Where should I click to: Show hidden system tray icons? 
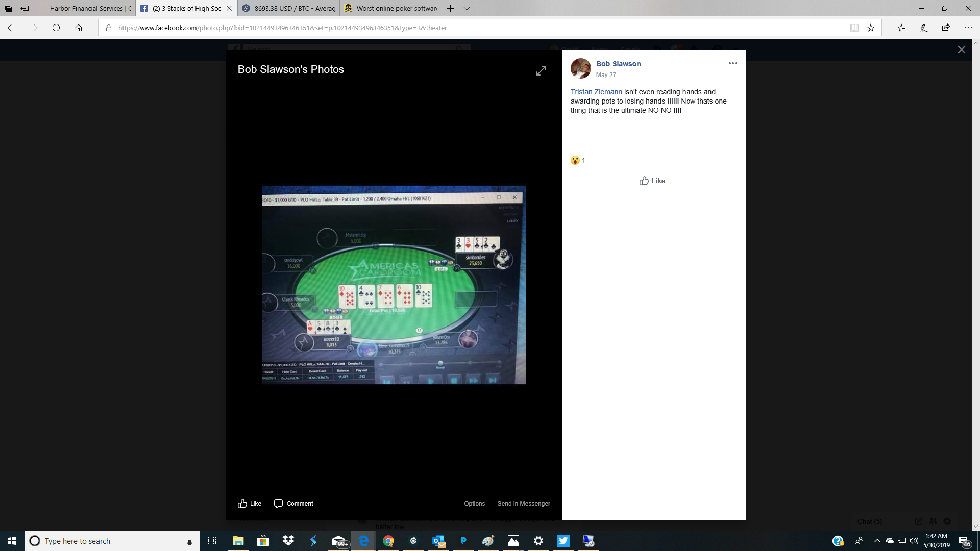(x=877, y=541)
